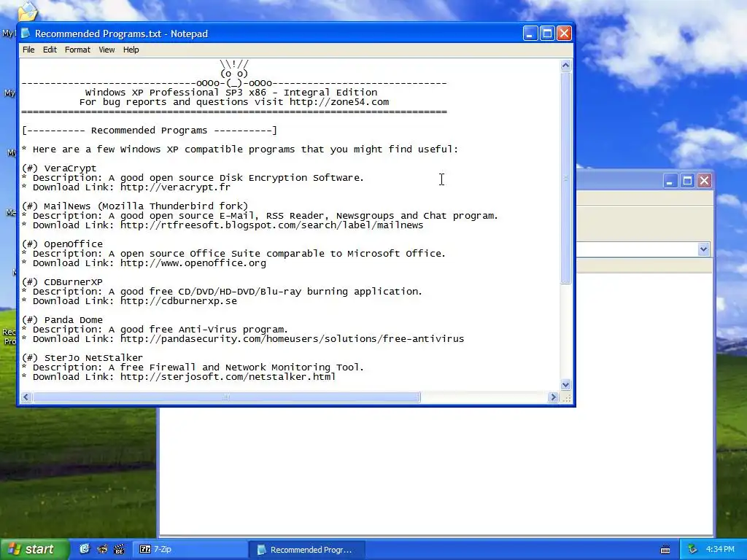The image size is (747, 560).
Task: Click the "(#) Panda Dome" line
Action: [x=62, y=320]
